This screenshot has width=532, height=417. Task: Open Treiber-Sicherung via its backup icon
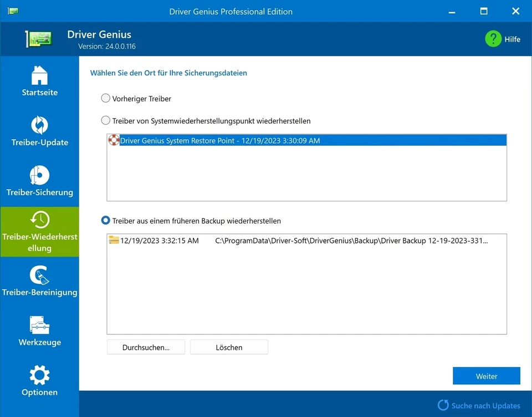39,174
